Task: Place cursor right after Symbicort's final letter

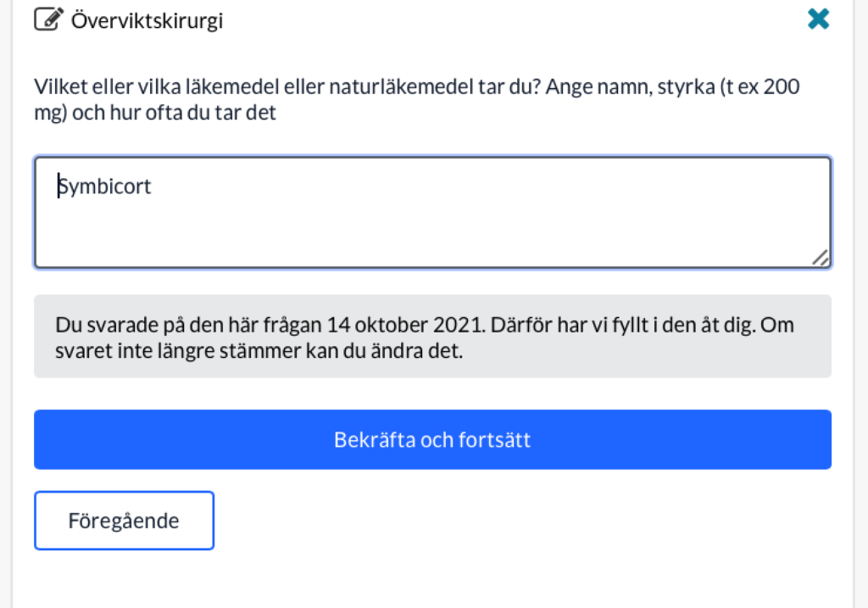Action: 153,187
